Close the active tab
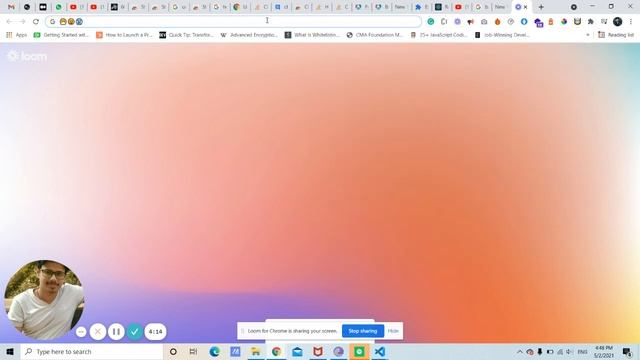Viewport: 640px width, 360px height. (525, 7)
